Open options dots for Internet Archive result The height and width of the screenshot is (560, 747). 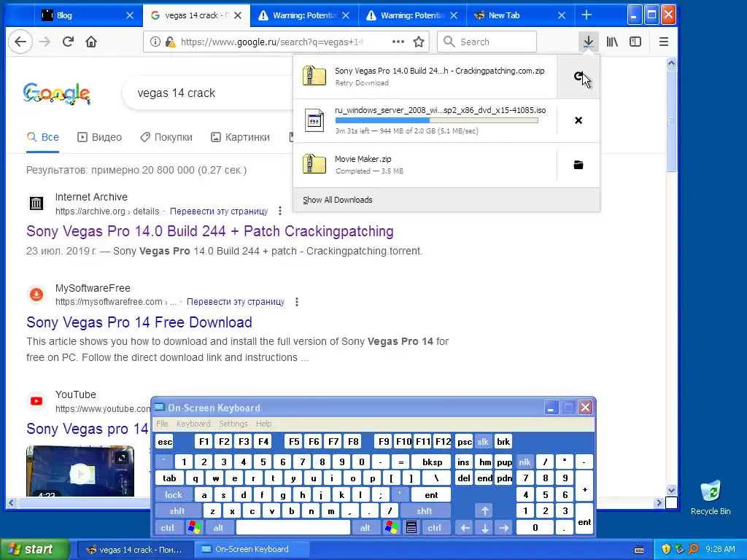pos(280,211)
